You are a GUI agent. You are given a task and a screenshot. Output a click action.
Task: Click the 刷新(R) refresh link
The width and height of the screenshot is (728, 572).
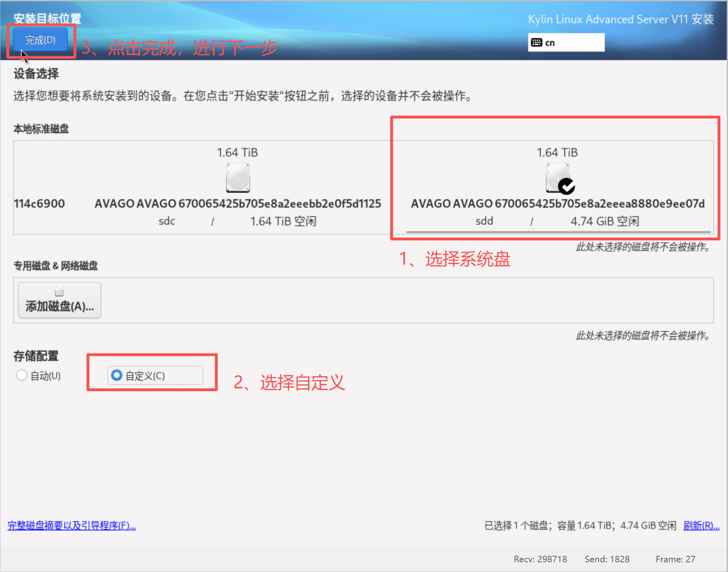tap(701, 526)
